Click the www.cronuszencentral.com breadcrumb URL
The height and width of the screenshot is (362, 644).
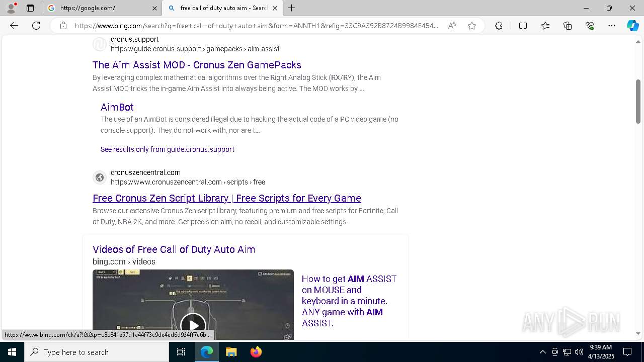188,182
